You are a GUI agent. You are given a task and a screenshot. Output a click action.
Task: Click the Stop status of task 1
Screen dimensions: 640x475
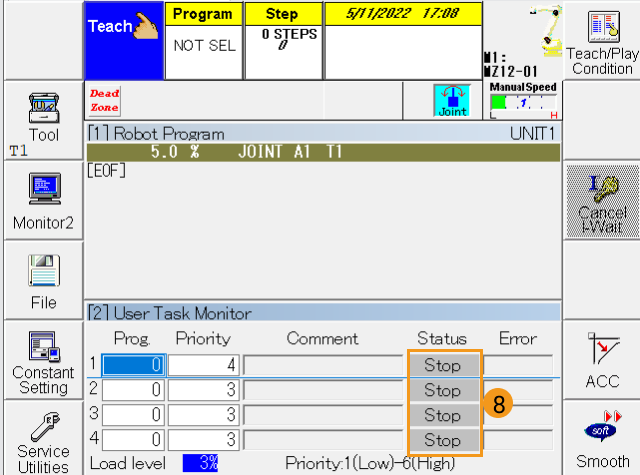pos(444,365)
